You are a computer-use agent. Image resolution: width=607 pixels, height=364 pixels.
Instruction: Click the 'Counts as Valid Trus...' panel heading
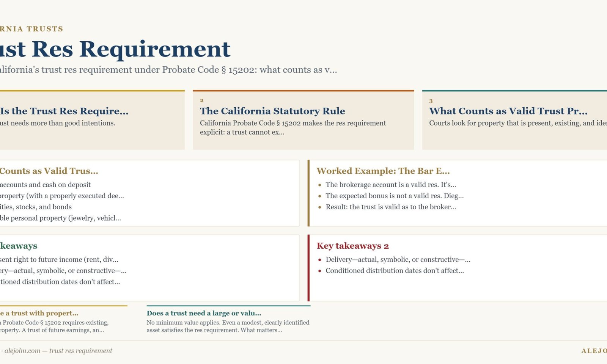49,171
